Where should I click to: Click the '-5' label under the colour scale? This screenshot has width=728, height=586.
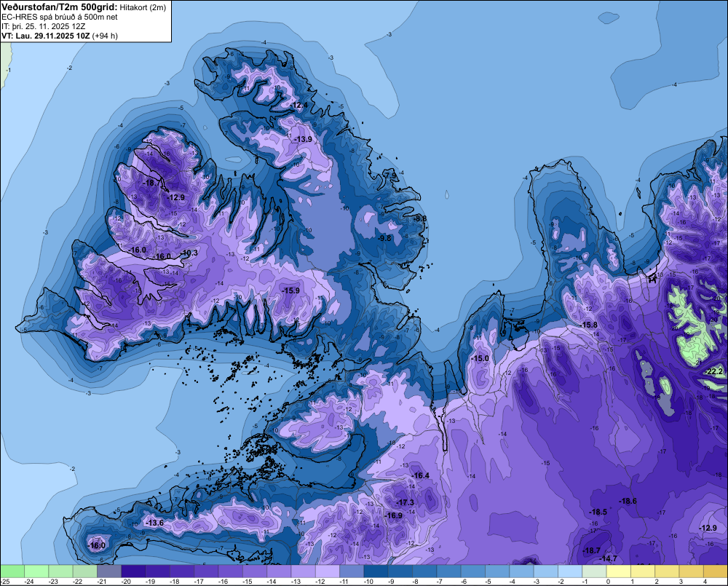[488, 582]
